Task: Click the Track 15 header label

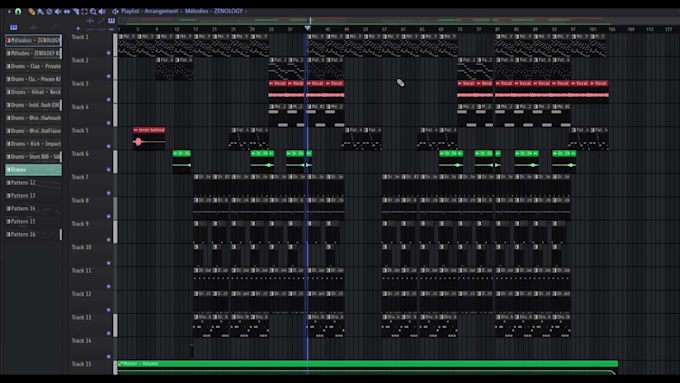Action: 82,364
